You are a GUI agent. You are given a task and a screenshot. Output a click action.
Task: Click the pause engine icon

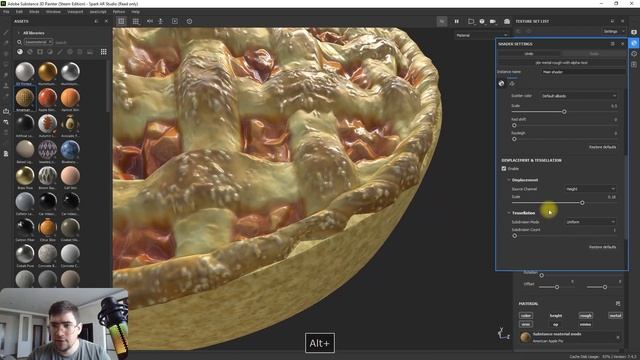(456, 21)
